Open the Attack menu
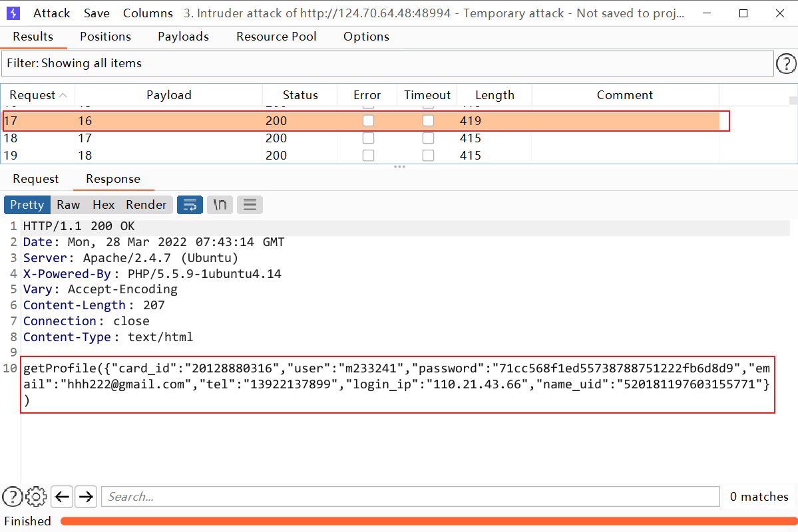 point(51,13)
